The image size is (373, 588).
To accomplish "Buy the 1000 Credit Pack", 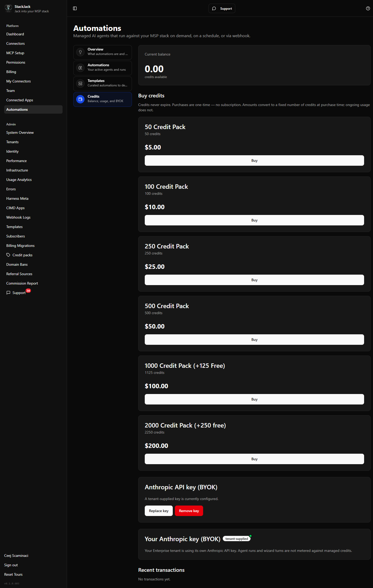I will point(254,399).
